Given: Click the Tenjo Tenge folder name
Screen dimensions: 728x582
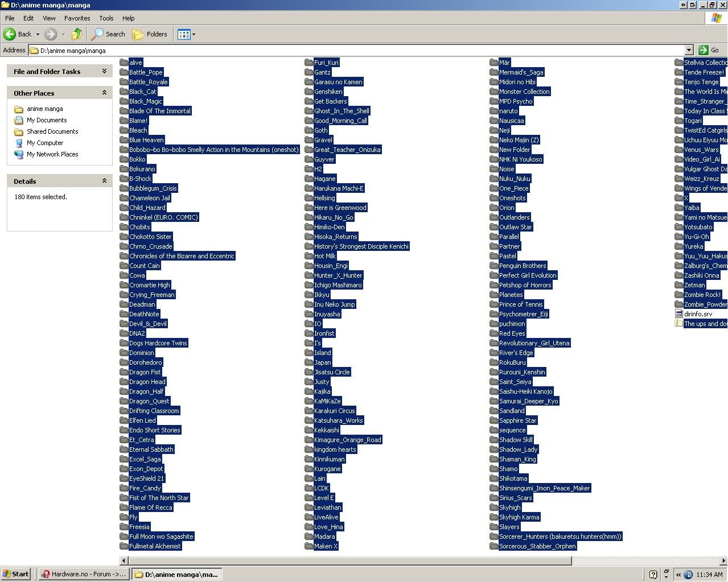Looking at the screenshot, I should 701,82.
